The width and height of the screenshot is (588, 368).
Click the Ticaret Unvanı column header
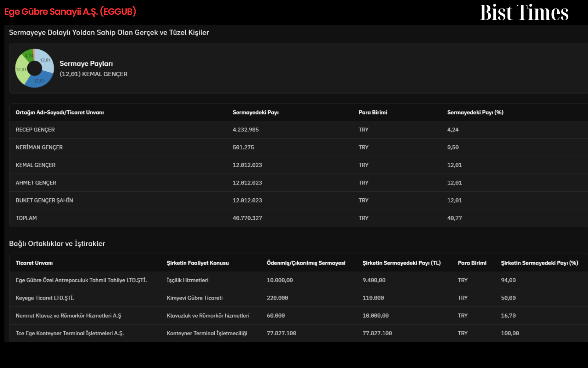34,263
